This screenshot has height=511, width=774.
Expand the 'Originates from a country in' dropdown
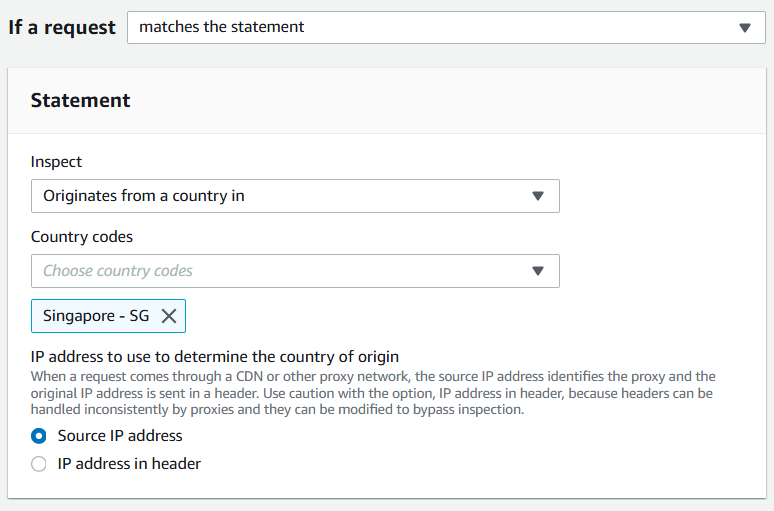pyautogui.click(x=295, y=196)
